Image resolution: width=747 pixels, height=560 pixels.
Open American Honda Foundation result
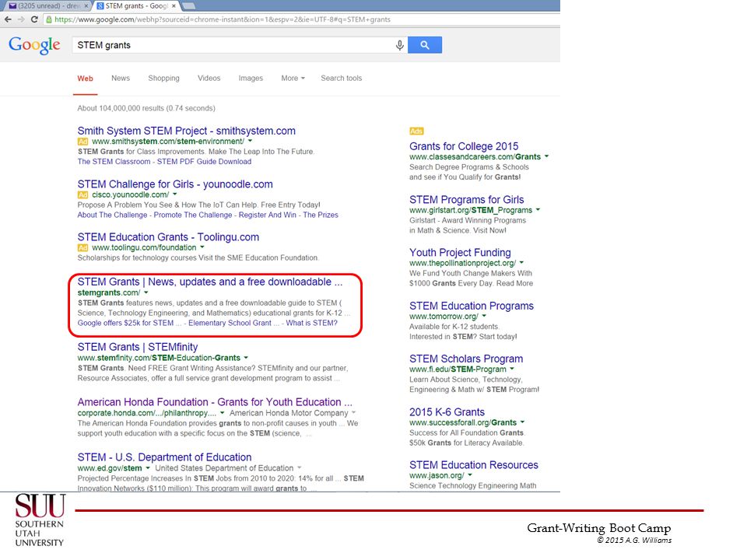point(215,402)
